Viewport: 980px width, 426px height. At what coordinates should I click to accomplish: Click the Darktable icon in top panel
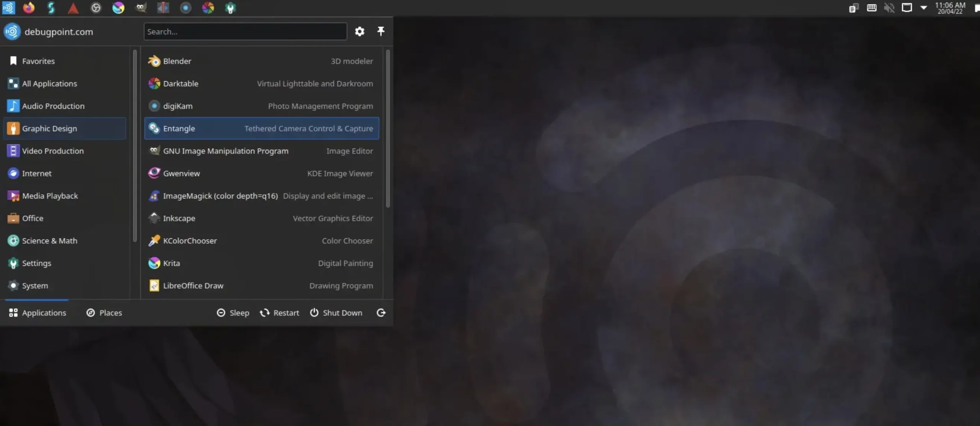(x=208, y=8)
